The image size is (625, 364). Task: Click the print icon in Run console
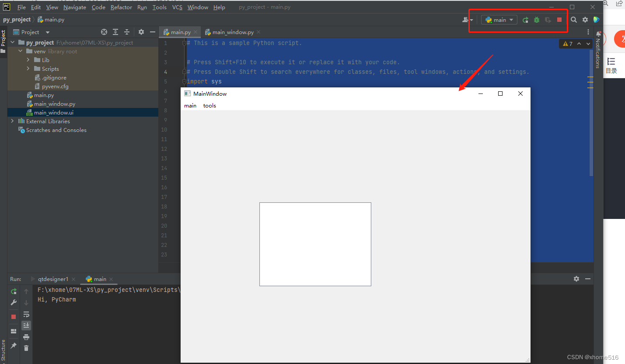click(x=26, y=337)
